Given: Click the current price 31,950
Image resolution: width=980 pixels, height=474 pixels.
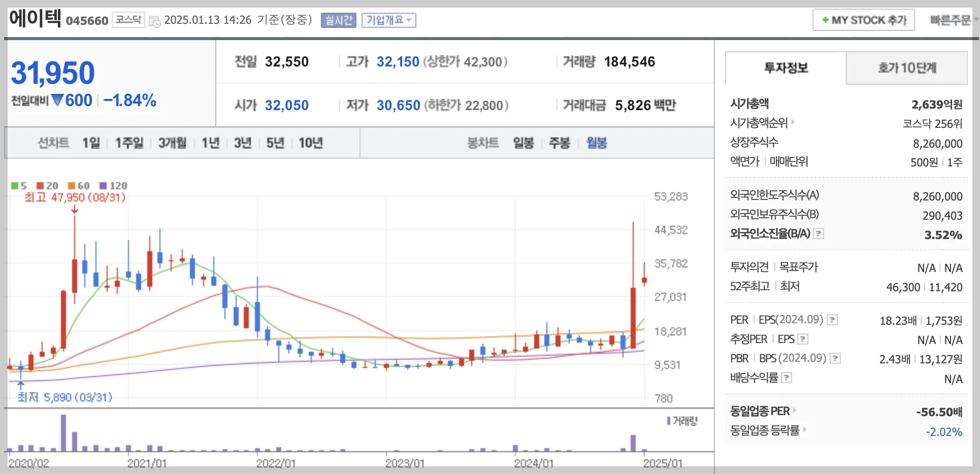Looking at the screenshot, I should 53,73.
